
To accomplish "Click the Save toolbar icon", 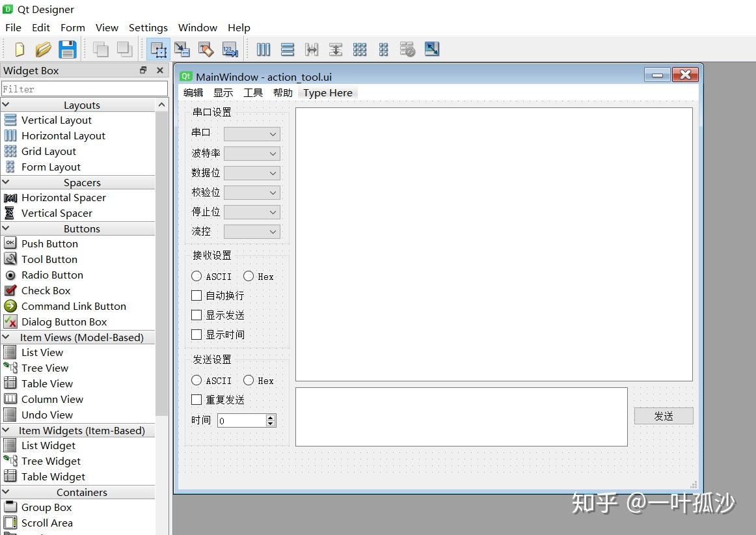I will pos(67,49).
